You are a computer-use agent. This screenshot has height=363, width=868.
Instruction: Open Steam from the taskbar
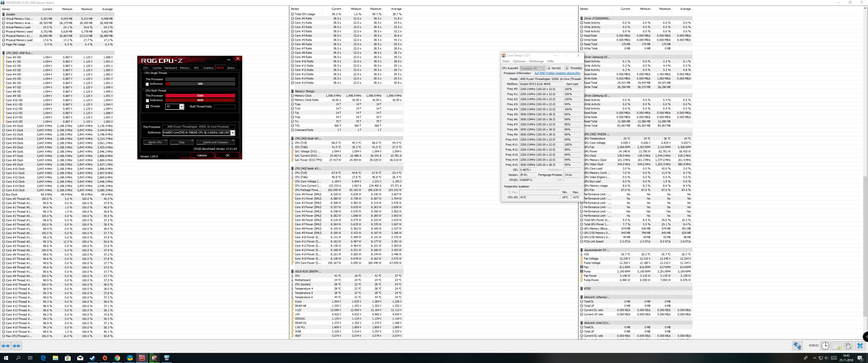coord(92,358)
